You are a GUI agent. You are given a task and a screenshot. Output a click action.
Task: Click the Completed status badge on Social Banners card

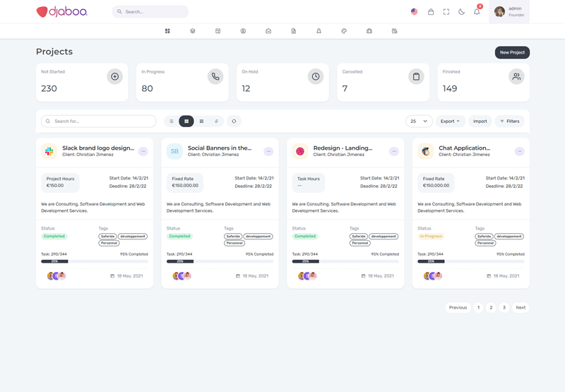tap(179, 237)
